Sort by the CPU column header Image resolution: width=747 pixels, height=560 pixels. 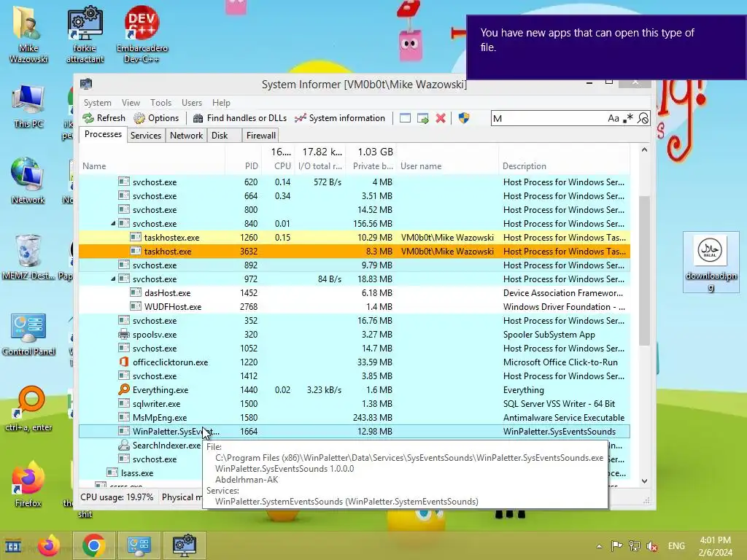(278, 166)
